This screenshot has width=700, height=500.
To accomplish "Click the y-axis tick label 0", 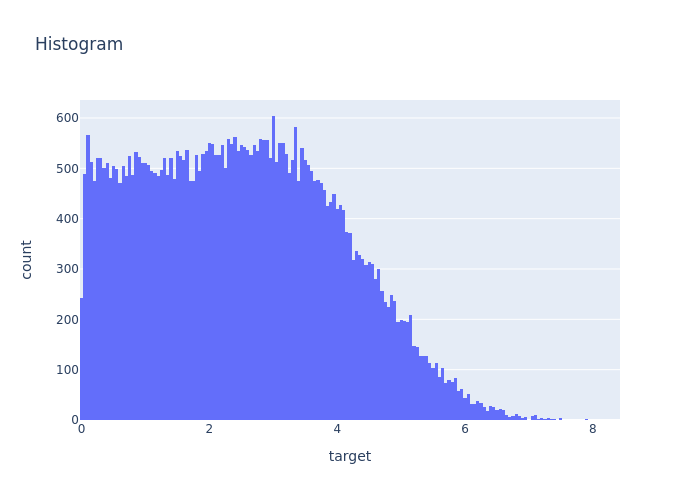I will point(72,420).
